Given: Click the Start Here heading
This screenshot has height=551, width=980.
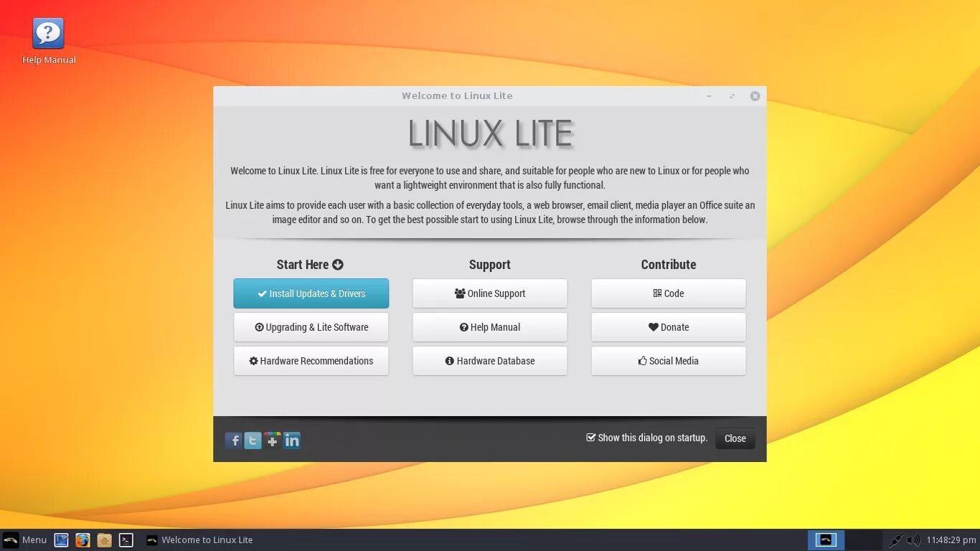Looking at the screenshot, I should [x=310, y=265].
